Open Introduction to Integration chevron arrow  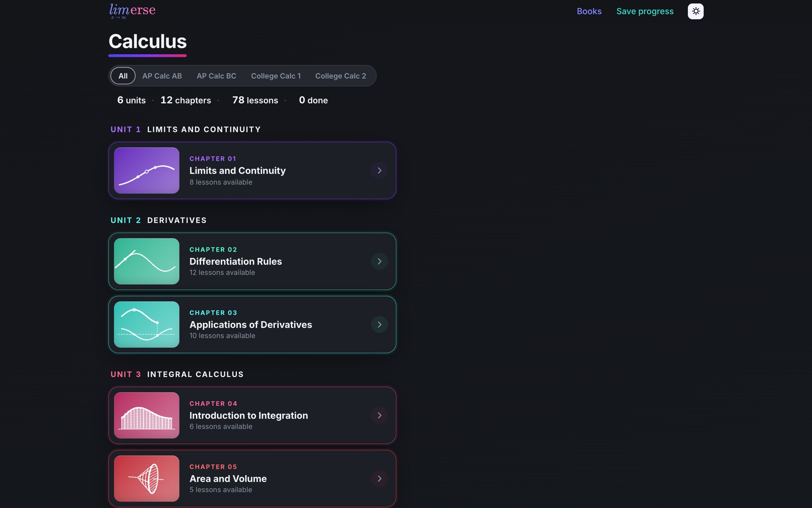pyautogui.click(x=379, y=415)
